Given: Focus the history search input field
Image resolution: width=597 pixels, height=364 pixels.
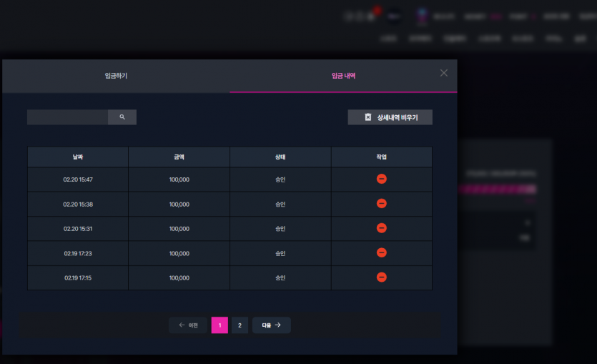Looking at the screenshot, I should 67,117.
